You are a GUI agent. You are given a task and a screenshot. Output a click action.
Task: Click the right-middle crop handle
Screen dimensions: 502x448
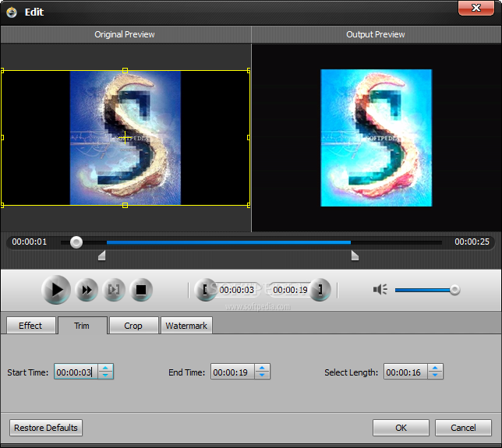point(249,138)
